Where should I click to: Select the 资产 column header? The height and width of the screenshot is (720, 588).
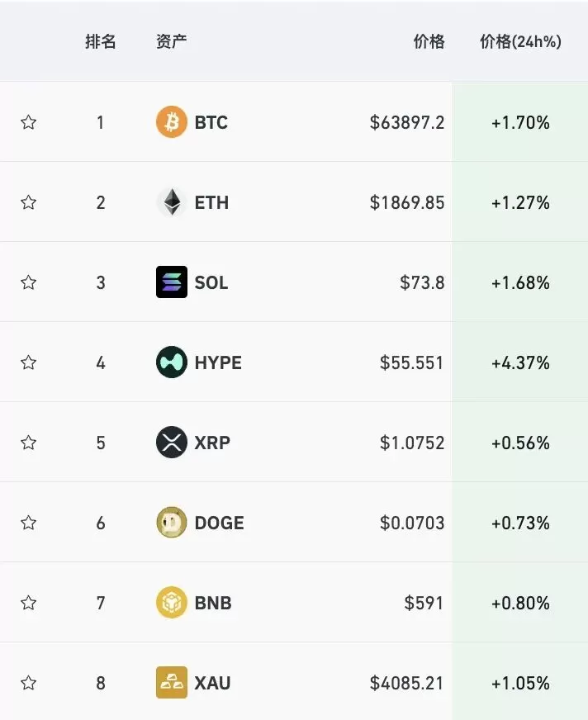171,41
